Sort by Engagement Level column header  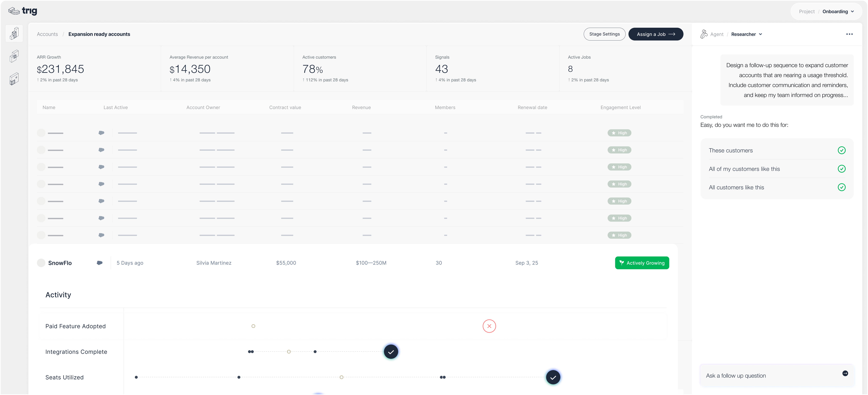pos(620,107)
